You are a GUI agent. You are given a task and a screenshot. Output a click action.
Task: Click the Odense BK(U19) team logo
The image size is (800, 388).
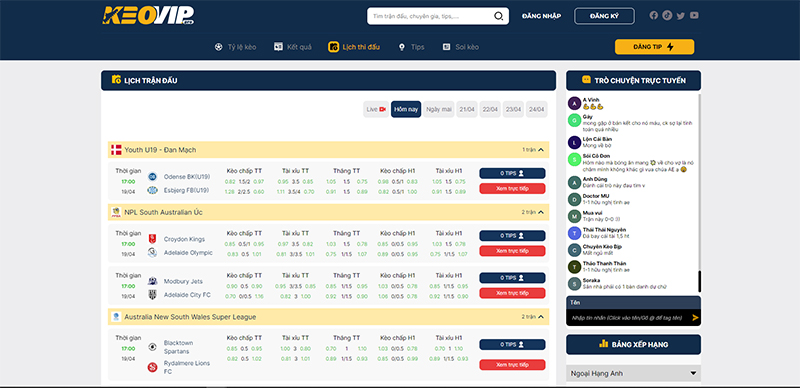(152, 177)
